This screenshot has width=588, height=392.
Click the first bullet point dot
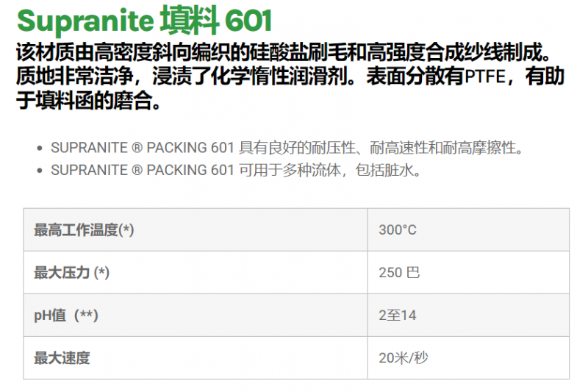(39, 149)
